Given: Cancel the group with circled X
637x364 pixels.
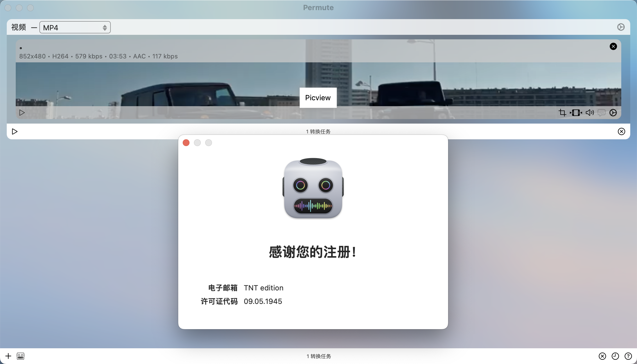Looking at the screenshot, I should (x=622, y=131).
